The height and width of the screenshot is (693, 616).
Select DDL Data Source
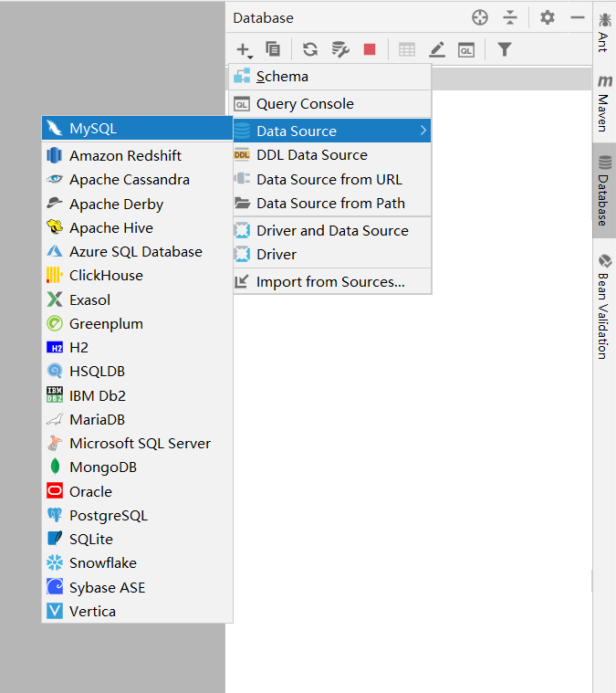[330, 155]
